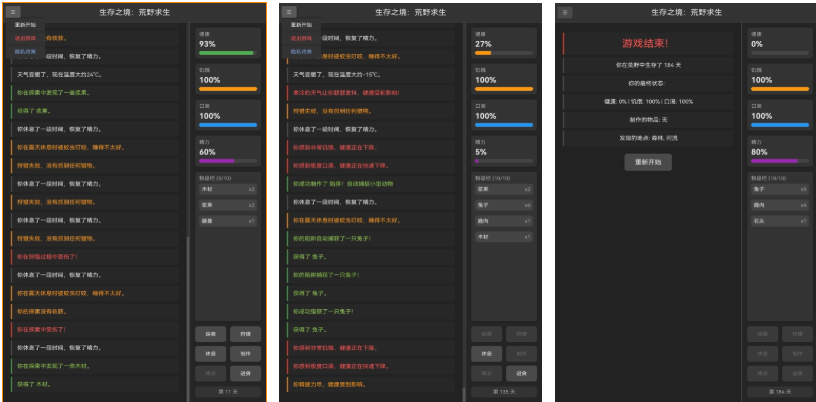The width and height of the screenshot is (816, 402).
Task: Open the hamburger menu in the Day 135 panel
Action: pos(290,12)
